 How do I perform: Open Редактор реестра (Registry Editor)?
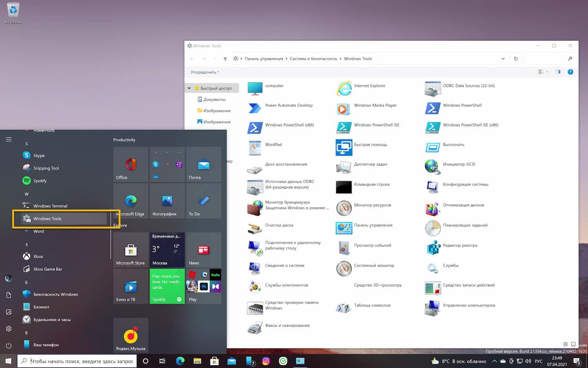point(461,245)
